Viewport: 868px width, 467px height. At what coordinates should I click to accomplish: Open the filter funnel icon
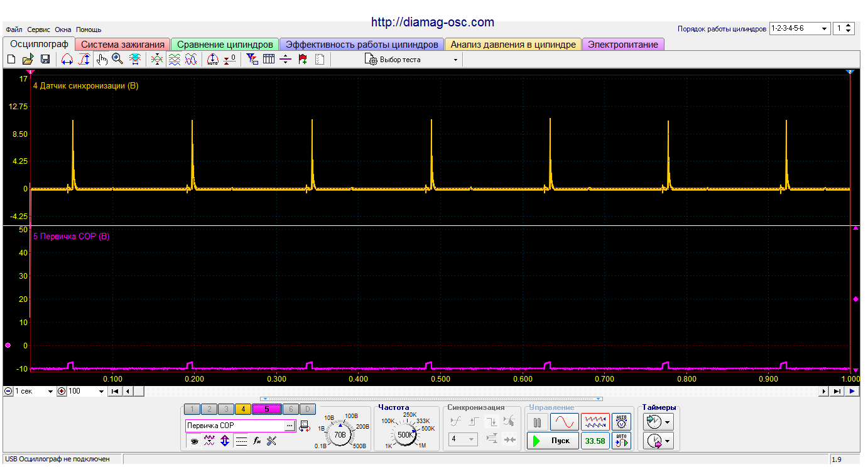click(252, 60)
